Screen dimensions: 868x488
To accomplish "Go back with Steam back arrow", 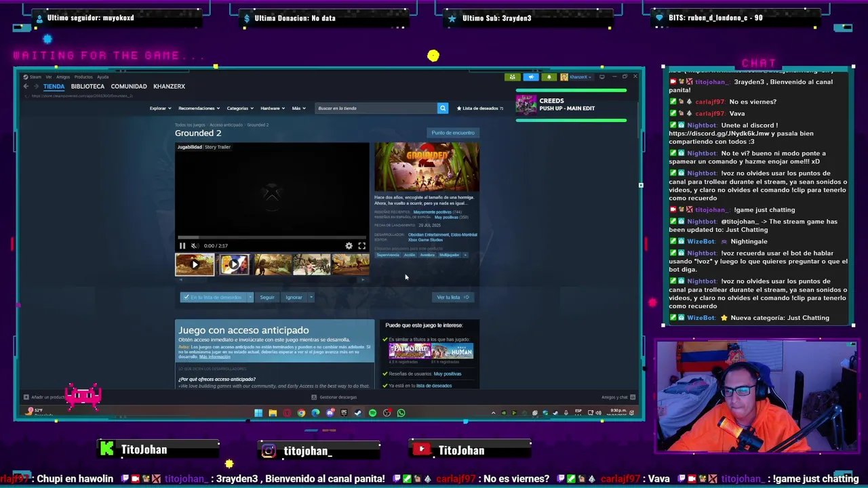I will [x=26, y=86].
